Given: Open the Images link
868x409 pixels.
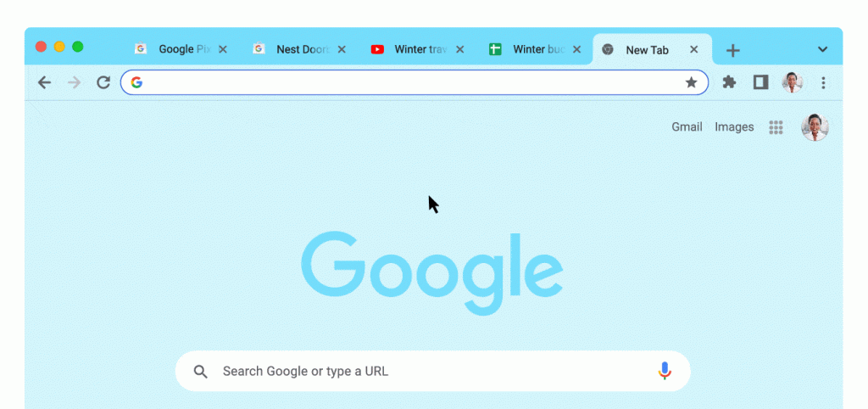Looking at the screenshot, I should (x=734, y=127).
